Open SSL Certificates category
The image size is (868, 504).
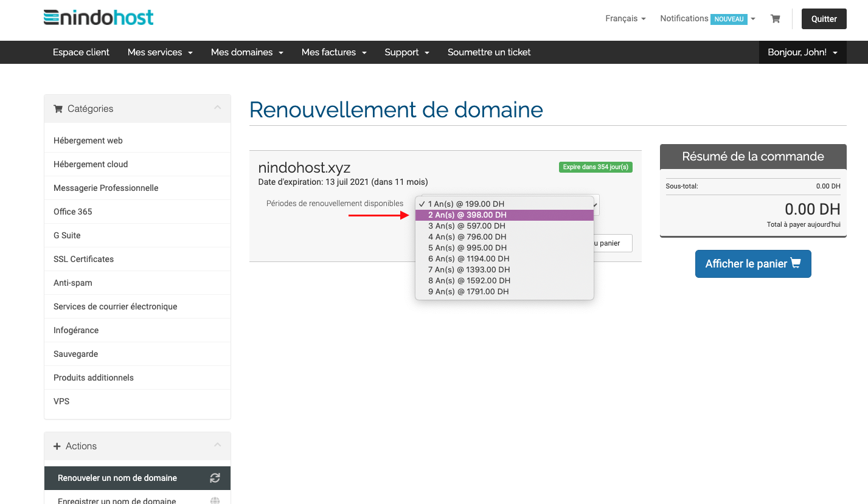[x=137, y=259]
